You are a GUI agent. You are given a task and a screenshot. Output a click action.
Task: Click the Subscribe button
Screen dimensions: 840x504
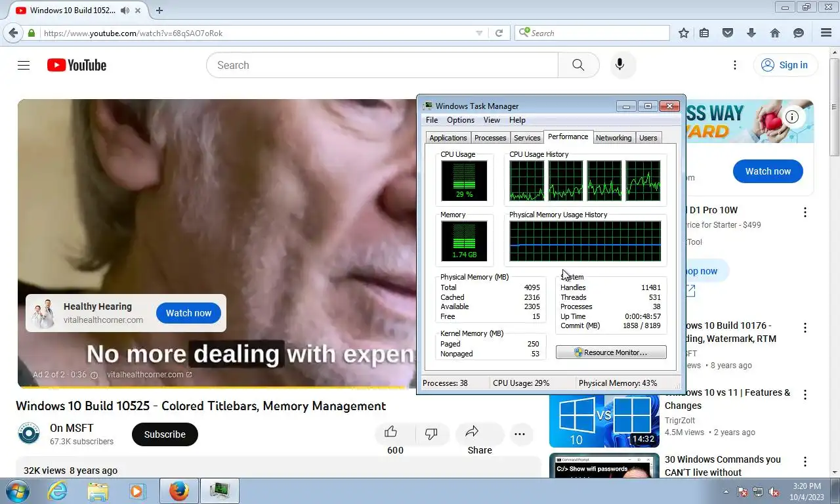165,434
